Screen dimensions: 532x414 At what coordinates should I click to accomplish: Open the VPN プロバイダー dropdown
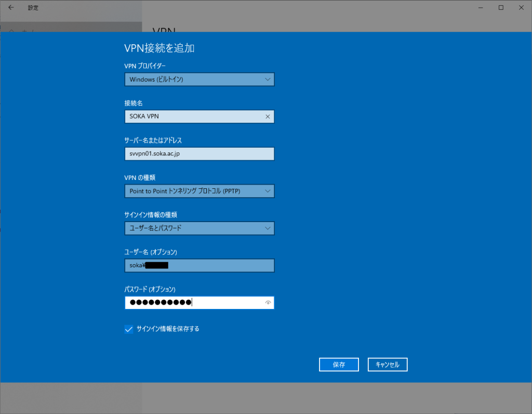(x=199, y=80)
